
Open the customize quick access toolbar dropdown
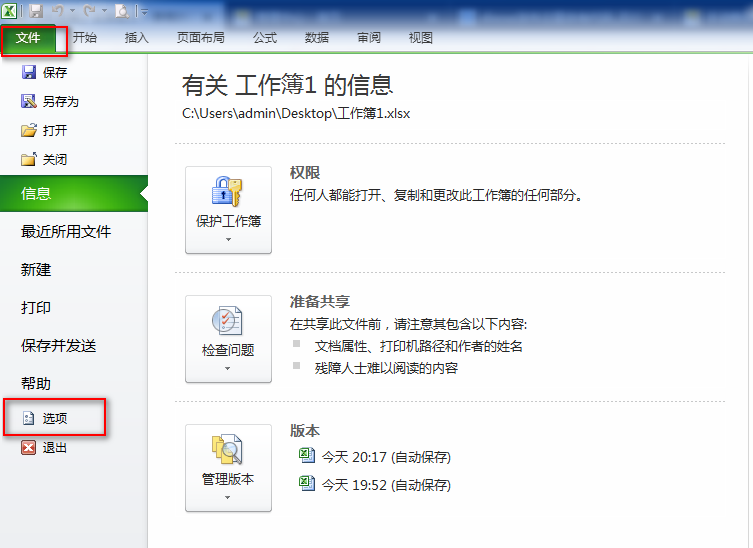(143, 11)
